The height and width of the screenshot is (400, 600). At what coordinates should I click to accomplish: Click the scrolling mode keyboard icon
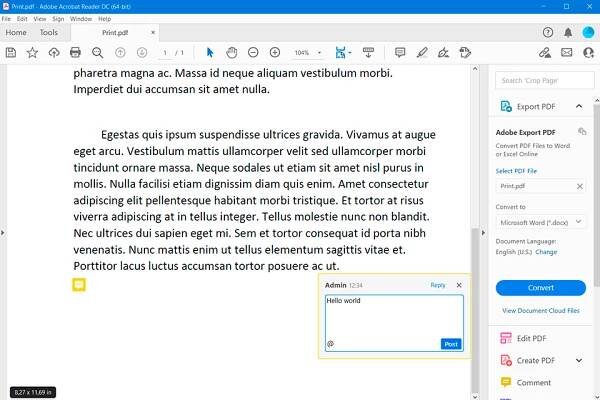[x=368, y=52]
